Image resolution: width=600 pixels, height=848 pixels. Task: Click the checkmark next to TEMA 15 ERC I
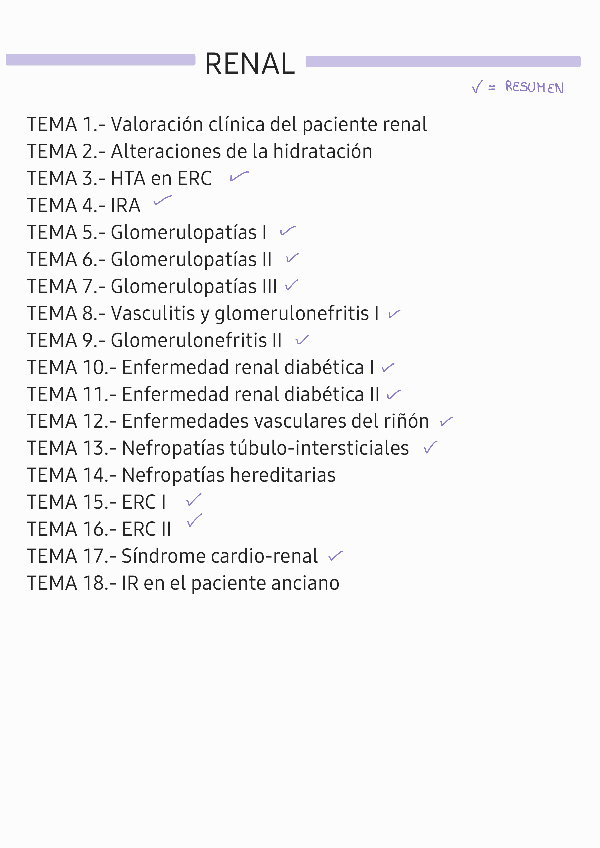[193, 498]
